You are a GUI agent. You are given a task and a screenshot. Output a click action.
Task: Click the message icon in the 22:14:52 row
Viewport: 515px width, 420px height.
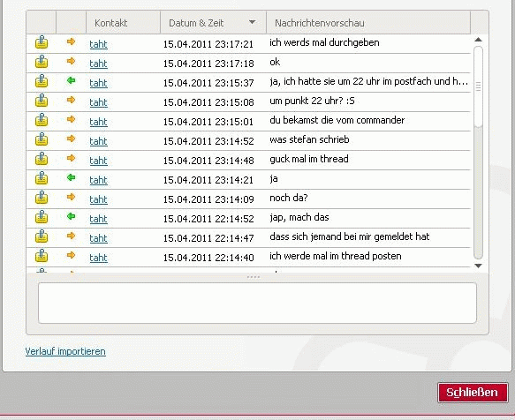(x=42, y=217)
